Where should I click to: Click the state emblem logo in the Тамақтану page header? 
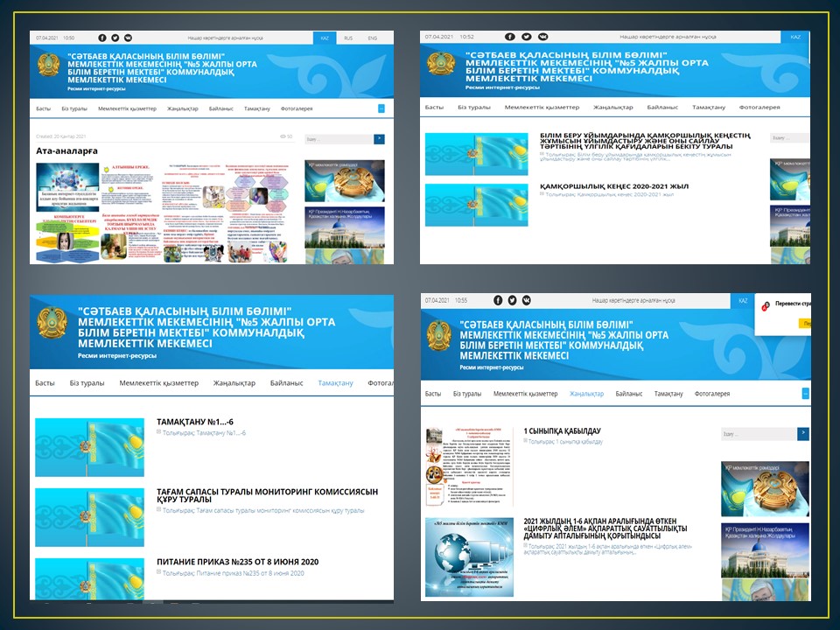coord(52,324)
